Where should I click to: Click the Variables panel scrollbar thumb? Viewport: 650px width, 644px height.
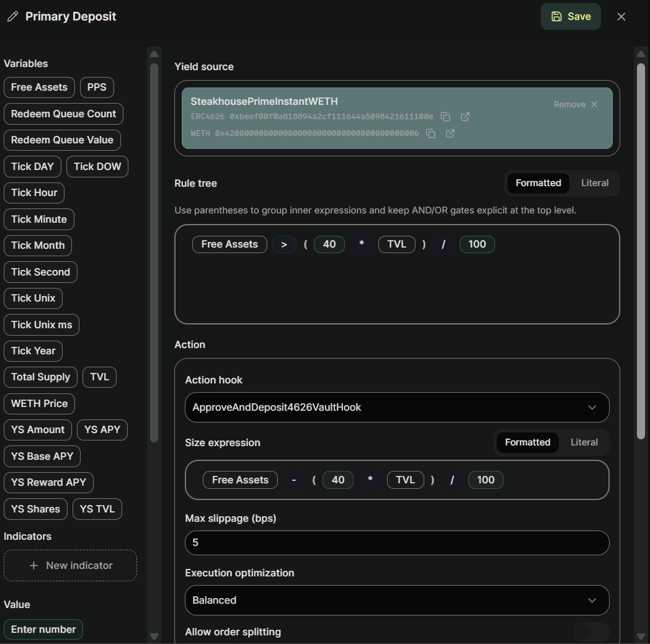(154, 253)
